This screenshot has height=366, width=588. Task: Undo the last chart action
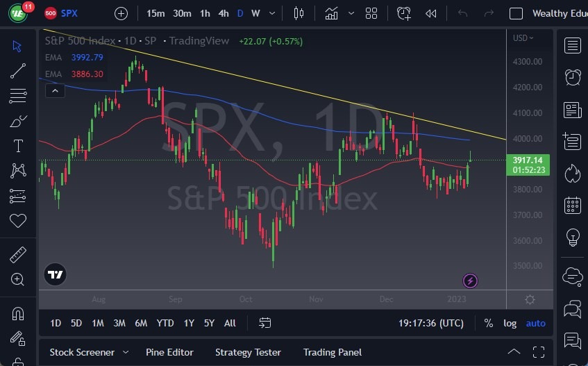point(463,13)
